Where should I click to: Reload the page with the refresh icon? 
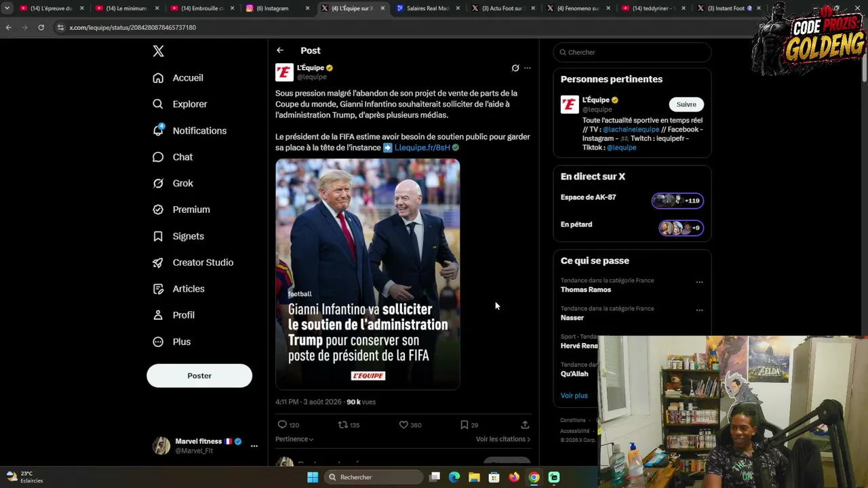[41, 27]
